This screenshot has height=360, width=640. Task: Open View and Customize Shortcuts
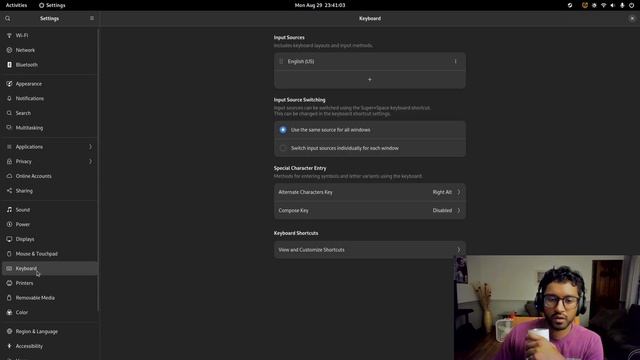click(x=370, y=249)
